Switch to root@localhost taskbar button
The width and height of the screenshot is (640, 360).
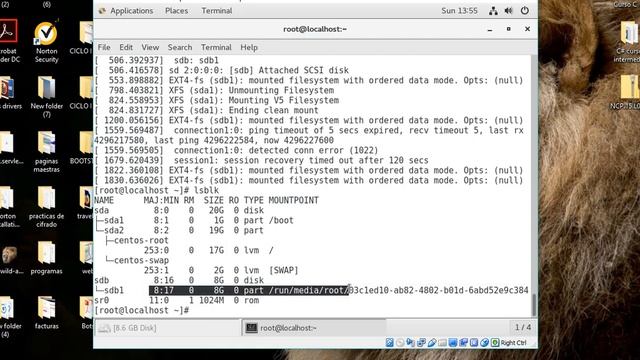313,328
